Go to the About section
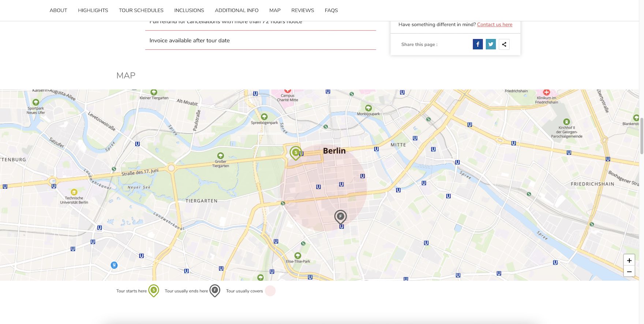 click(x=59, y=10)
